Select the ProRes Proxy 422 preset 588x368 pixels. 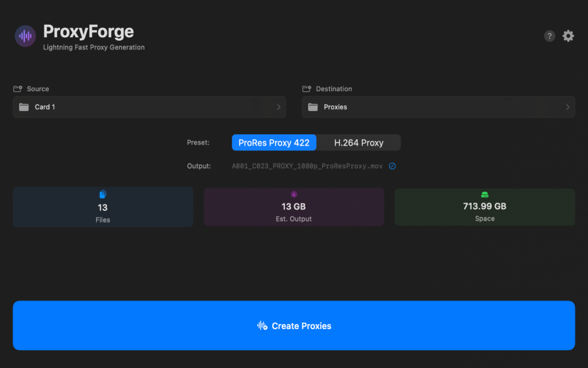pos(274,143)
